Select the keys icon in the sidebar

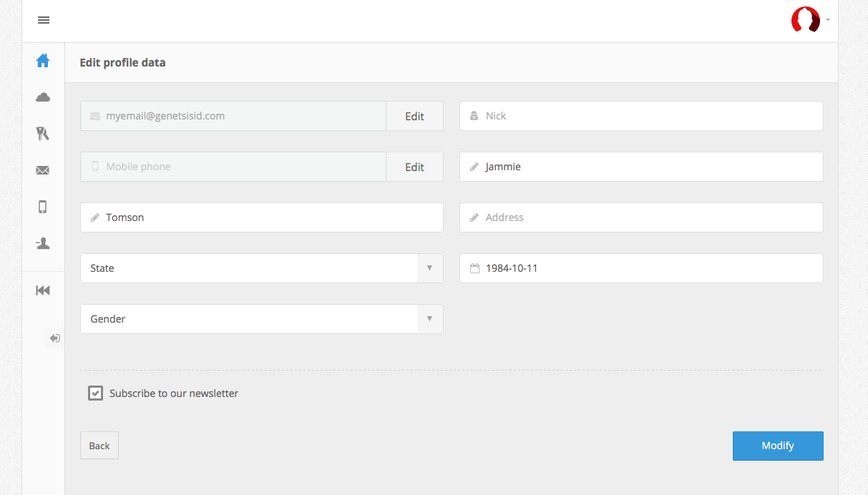[x=43, y=134]
